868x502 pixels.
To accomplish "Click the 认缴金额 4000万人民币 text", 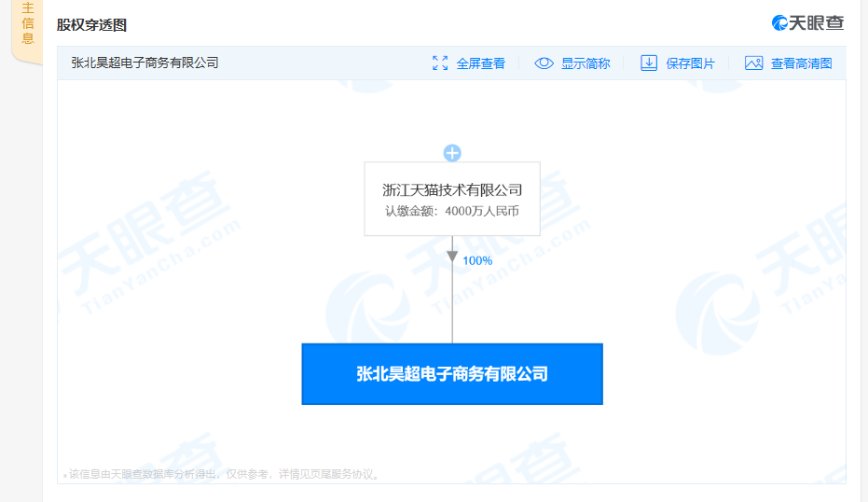I will [452, 212].
